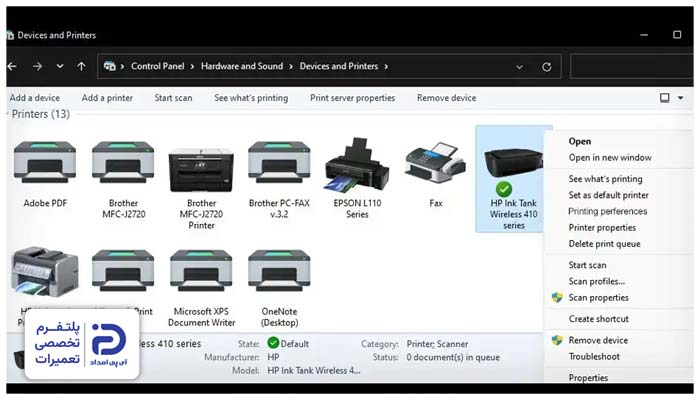Select the Adobe PDF printer icon
The image size is (700, 400).
(x=45, y=162)
